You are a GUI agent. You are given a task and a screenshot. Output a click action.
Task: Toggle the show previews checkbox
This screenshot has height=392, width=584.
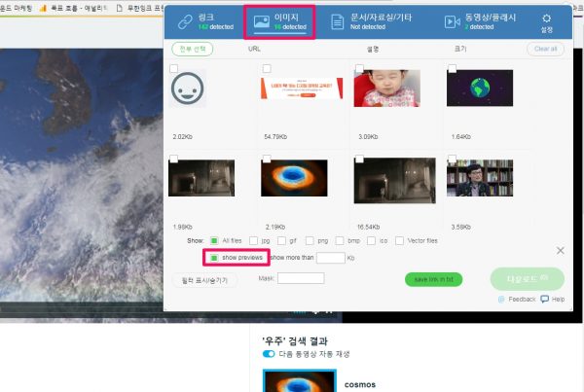[x=214, y=258]
